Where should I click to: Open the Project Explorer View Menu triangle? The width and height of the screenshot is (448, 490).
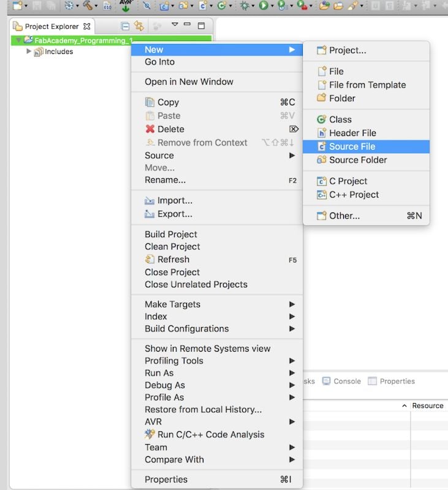[x=175, y=24]
